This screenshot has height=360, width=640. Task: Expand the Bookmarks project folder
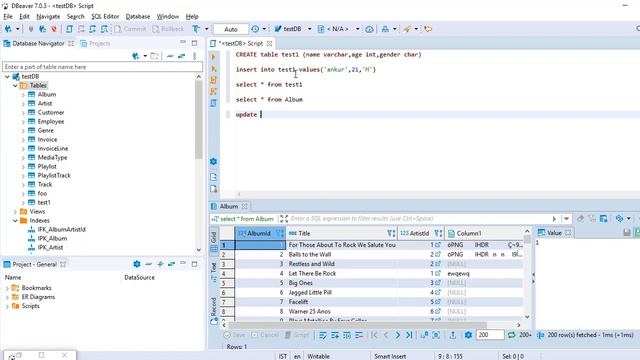7,288
